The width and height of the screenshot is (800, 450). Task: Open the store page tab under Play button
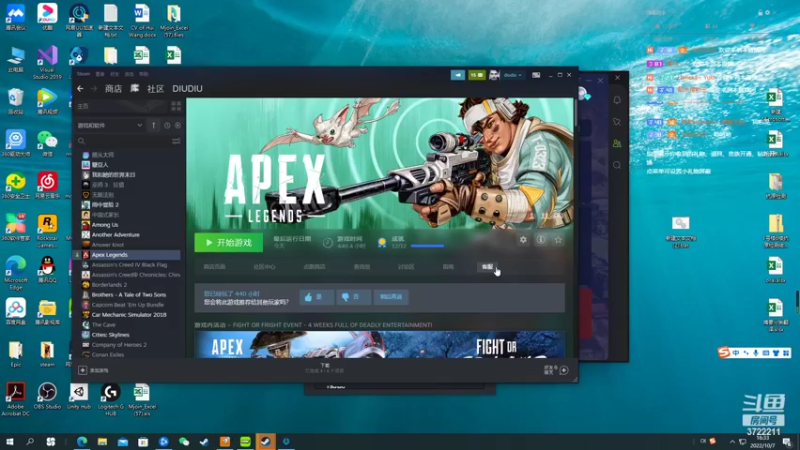click(214, 267)
